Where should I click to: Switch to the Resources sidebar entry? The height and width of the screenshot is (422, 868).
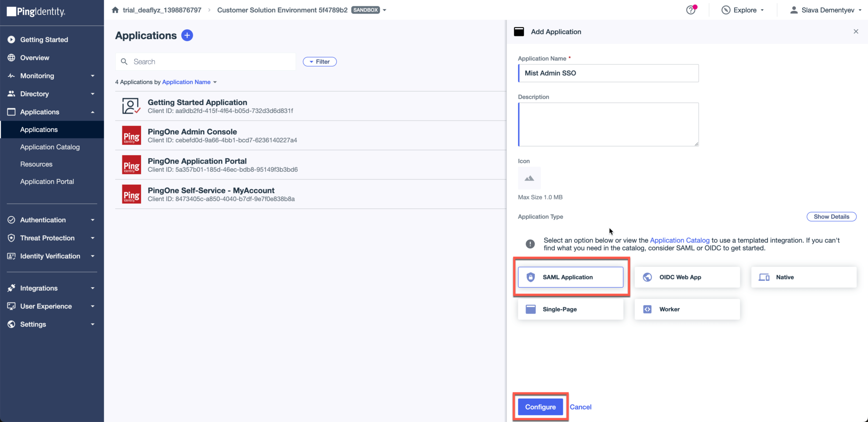[x=36, y=164]
